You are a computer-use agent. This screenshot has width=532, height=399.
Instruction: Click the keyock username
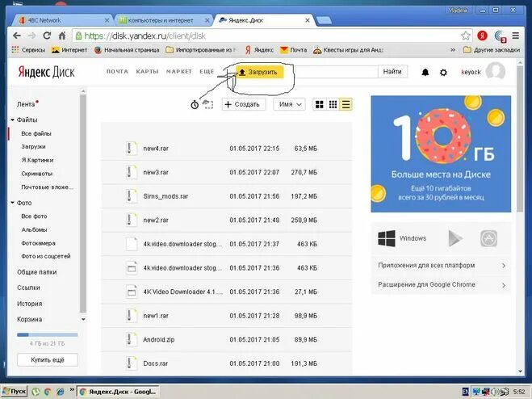click(x=471, y=72)
